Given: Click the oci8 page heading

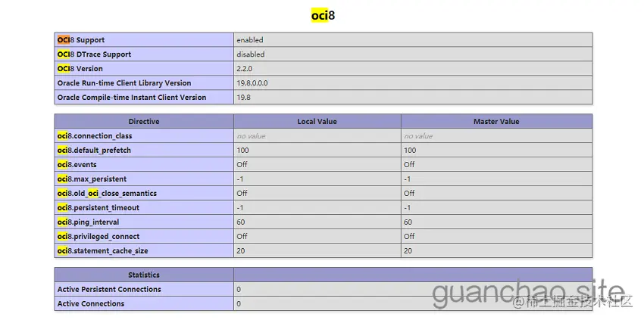Looking at the screenshot, I should (323, 16).
